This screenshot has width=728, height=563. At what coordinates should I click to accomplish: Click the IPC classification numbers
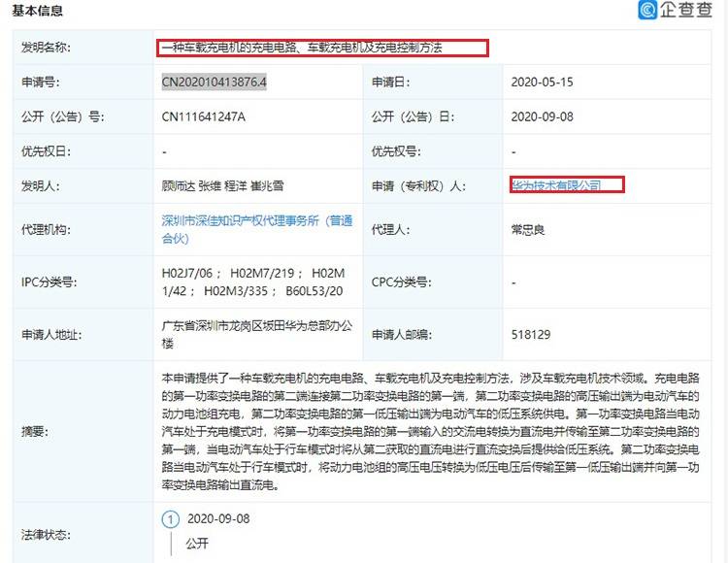click(253, 281)
